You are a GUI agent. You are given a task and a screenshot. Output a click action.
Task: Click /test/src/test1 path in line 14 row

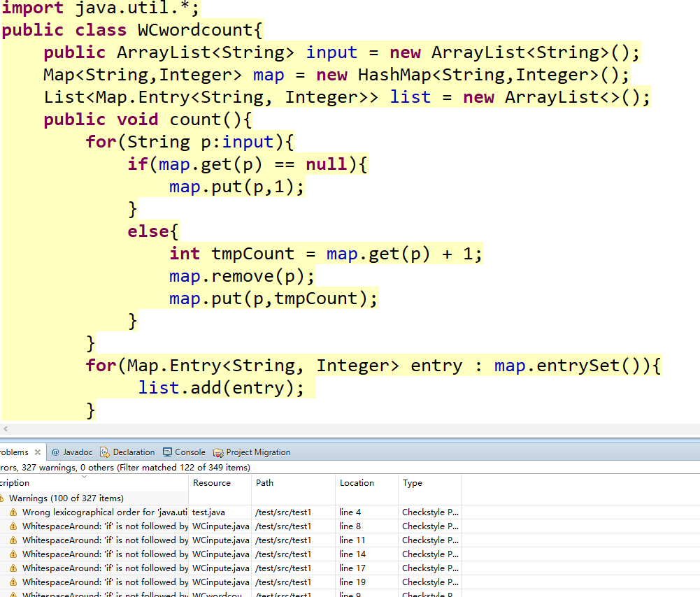tap(283, 554)
